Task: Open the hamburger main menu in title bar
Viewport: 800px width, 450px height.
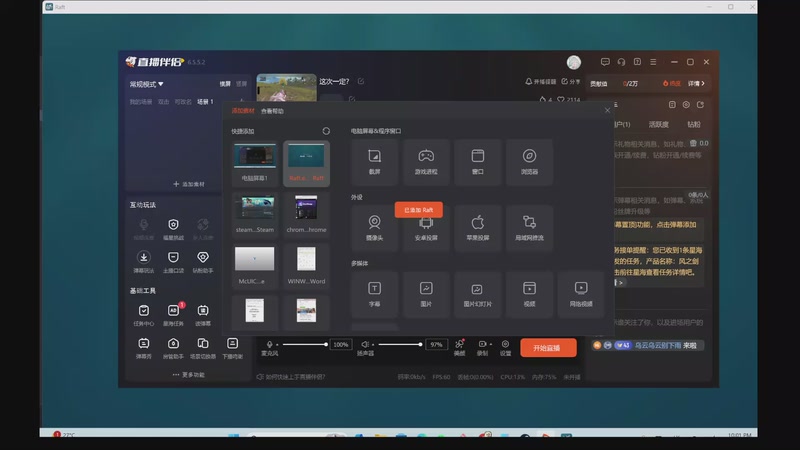Action: (x=653, y=62)
